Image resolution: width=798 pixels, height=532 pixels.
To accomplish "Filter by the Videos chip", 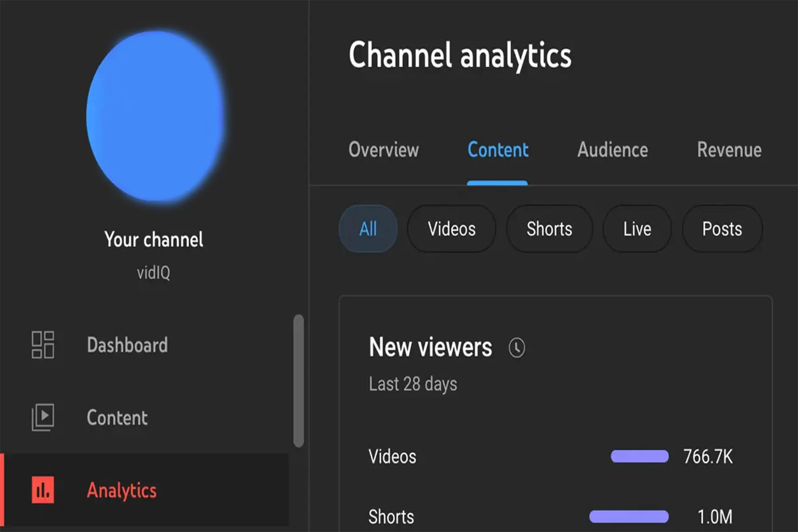I will 451,229.
